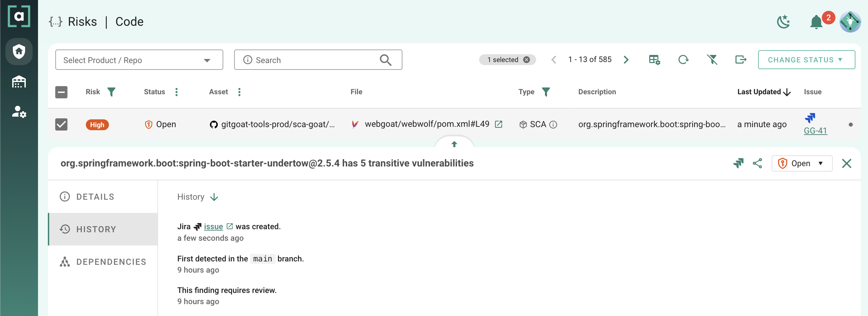Open notifications bell
This screenshot has height=316, width=868.
pos(816,22)
